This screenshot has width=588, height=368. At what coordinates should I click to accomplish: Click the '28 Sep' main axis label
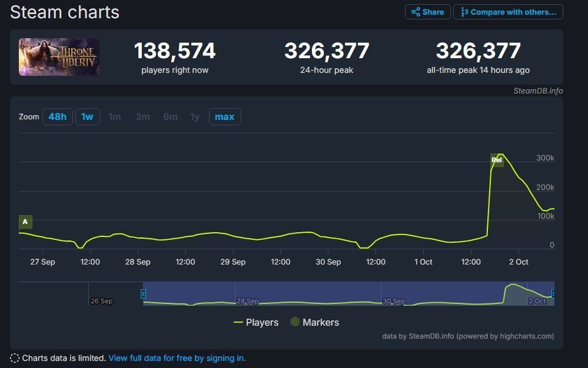138,262
